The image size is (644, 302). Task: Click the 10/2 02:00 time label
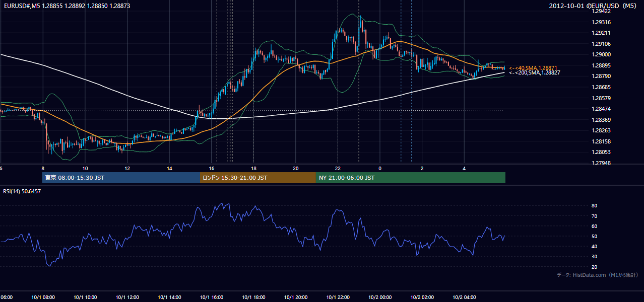pyautogui.click(x=422, y=297)
